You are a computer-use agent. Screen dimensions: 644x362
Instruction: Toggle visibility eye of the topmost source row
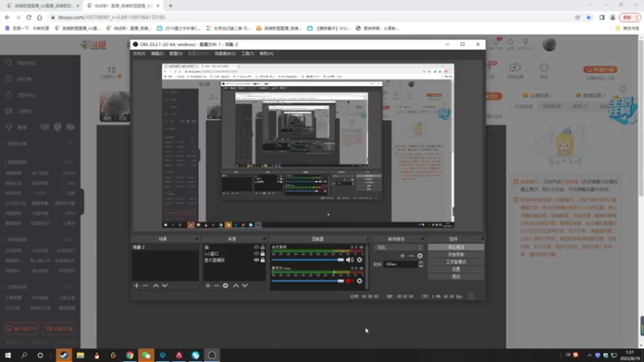pyautogui.click(x=256, y=247)
